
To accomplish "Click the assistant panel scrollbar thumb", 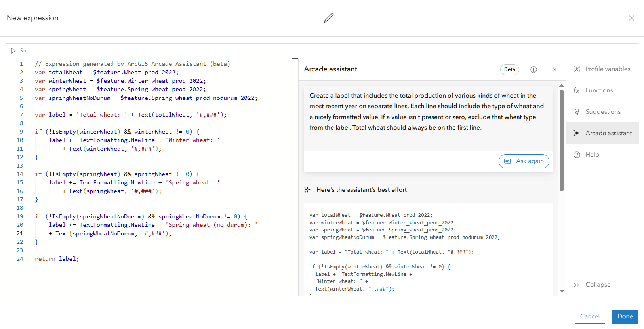I will tap(562, 140).
